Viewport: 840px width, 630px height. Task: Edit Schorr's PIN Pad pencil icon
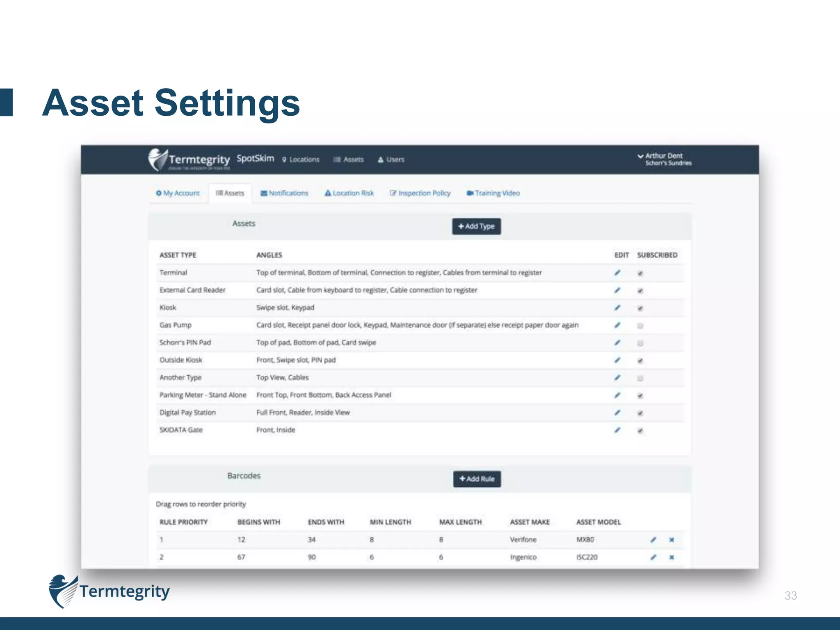[x=617, y=342]
